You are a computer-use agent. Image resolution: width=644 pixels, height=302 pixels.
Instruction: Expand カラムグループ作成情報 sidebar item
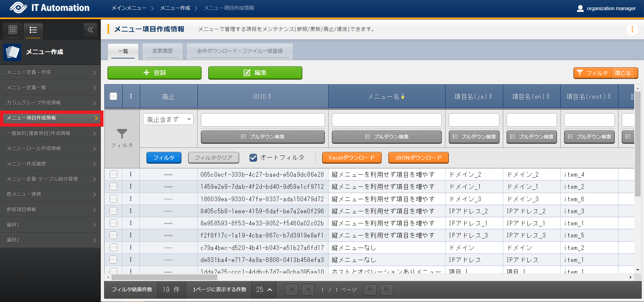tap(50, 103)
